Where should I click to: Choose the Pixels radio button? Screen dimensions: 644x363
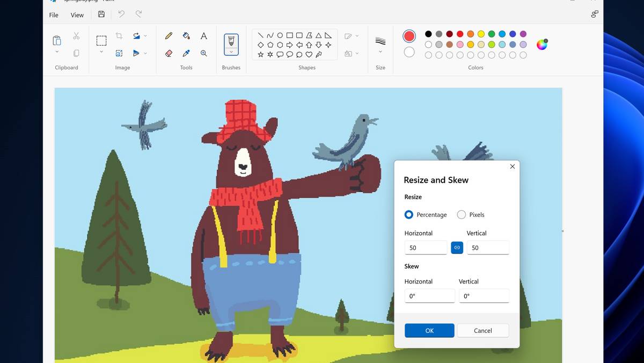(x=461, y=214)
